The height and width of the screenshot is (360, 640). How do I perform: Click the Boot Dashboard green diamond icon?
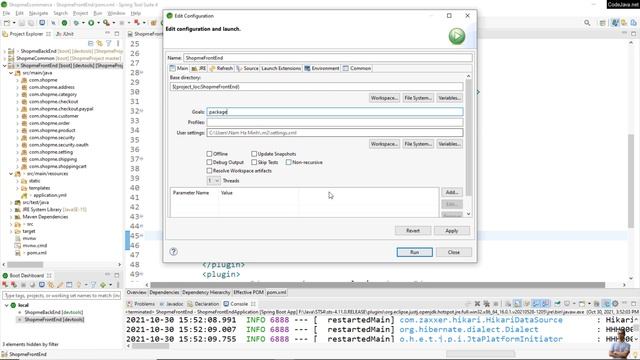(x=103, y=284)
